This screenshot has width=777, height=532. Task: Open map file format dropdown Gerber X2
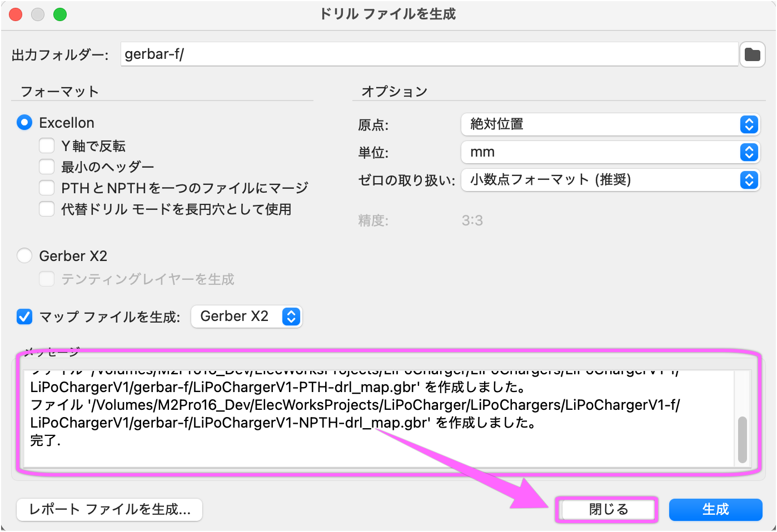pyautogui.click(x=246, y=317)
